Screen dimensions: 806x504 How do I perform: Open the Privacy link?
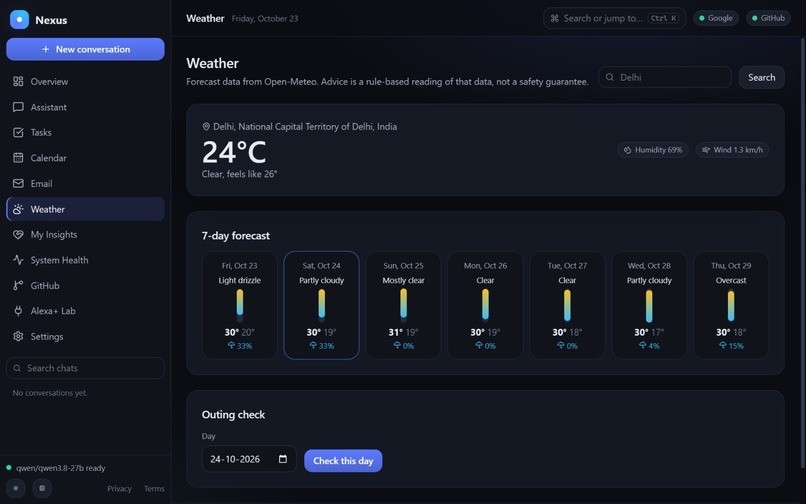[119, 489]
